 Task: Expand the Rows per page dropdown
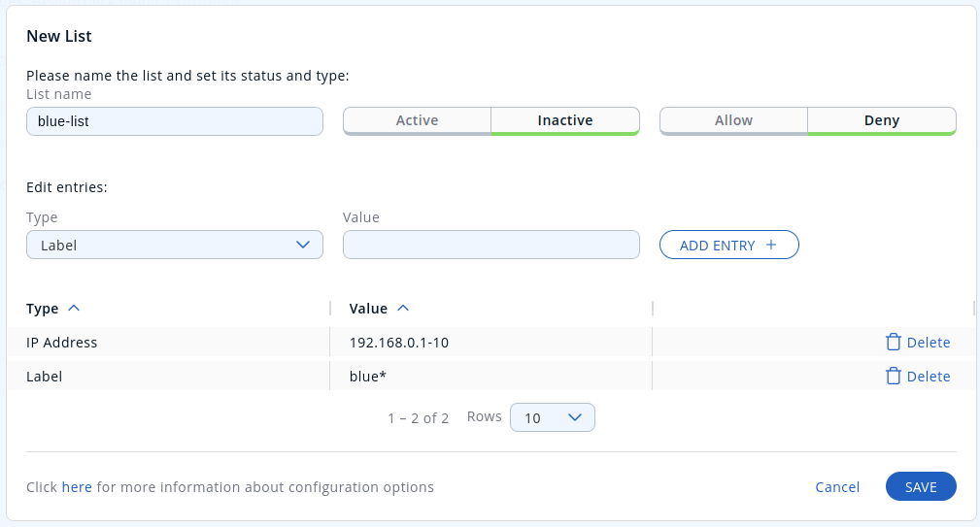click(x=552, y=417)
